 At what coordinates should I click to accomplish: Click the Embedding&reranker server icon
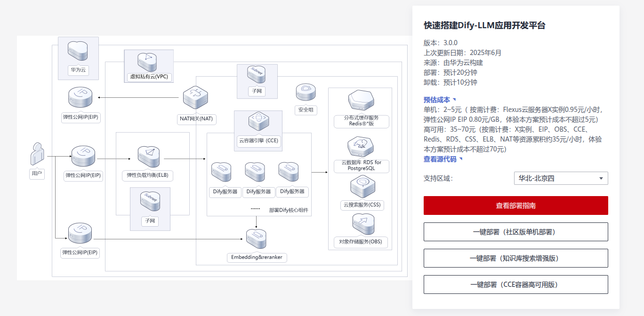[256, 240]
